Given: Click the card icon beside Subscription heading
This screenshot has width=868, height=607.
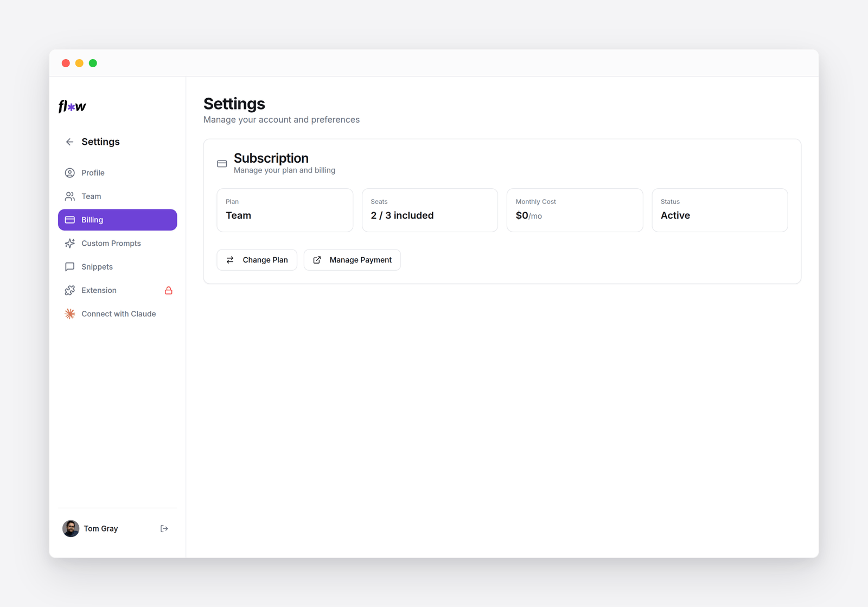Looking at the screenshot, I should (222, 164).
